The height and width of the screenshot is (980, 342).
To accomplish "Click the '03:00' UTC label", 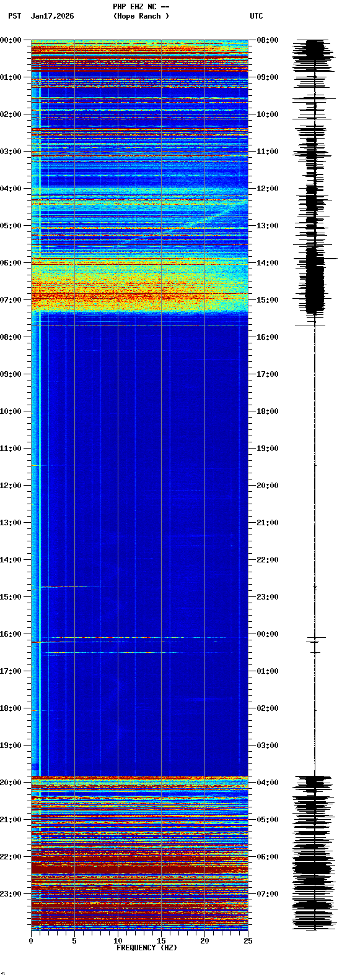I will click(x=268, y=746).
